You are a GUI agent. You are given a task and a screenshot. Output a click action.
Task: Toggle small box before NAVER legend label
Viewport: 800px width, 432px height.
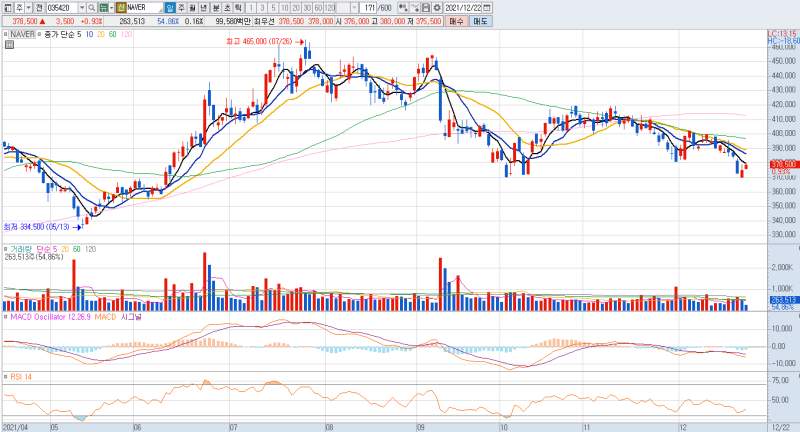pyautogui.click(x=6, y=34)
